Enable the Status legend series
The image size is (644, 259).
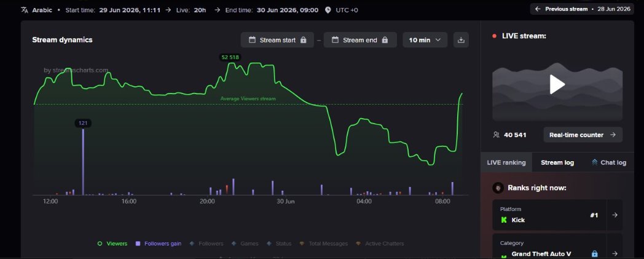point(279,244)
